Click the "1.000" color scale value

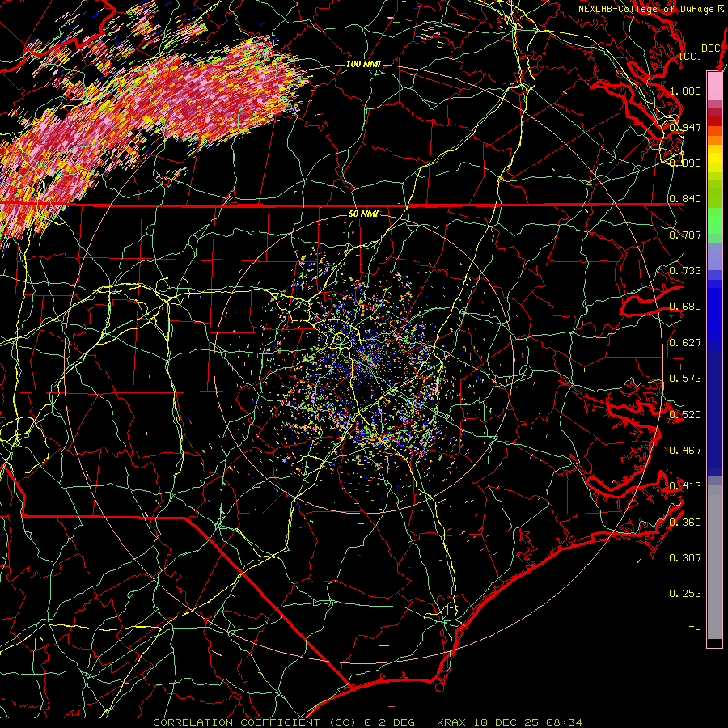[x=685, y=91]
